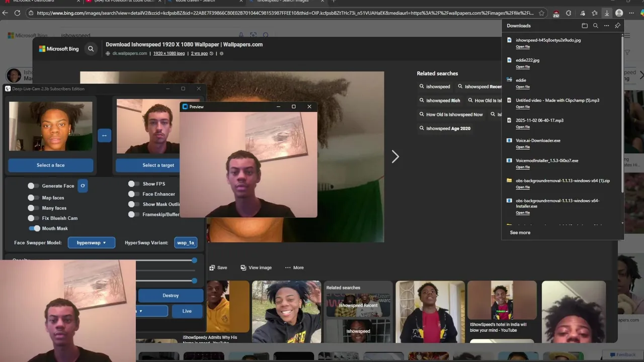644x362 pixels.
Task: Turn on Face Enhancer switch
Action: [134, 194]
